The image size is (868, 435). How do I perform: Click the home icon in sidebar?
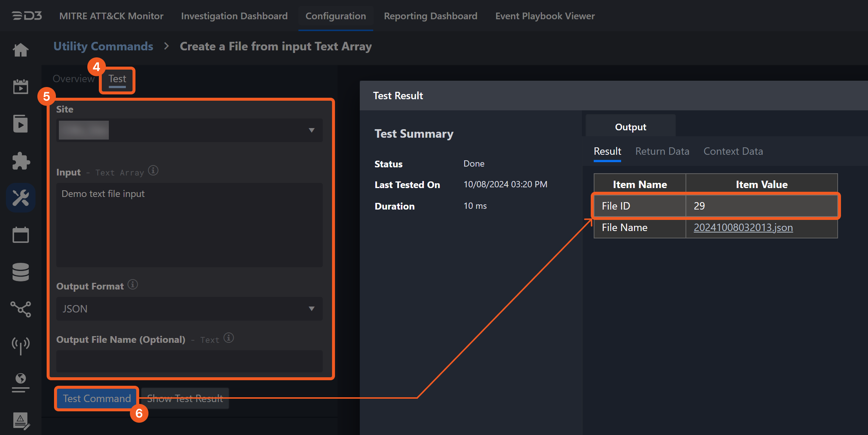pos(21,50)
